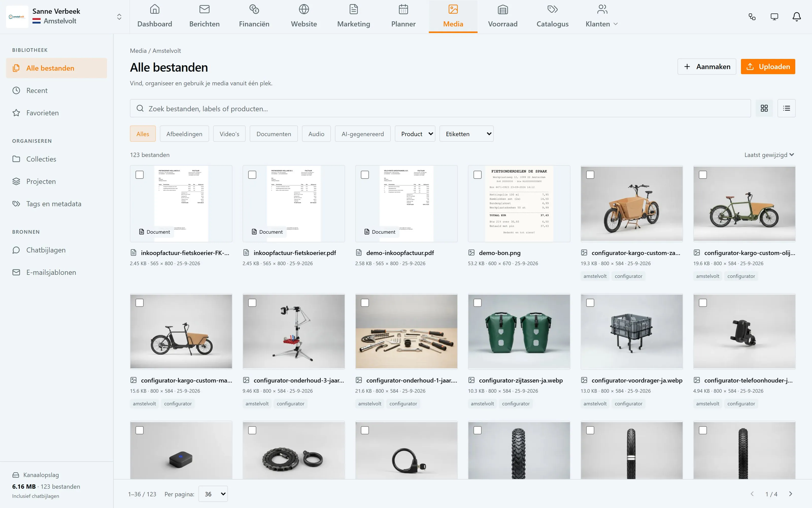Open Recent files in sidebar

tap(56, 90)
